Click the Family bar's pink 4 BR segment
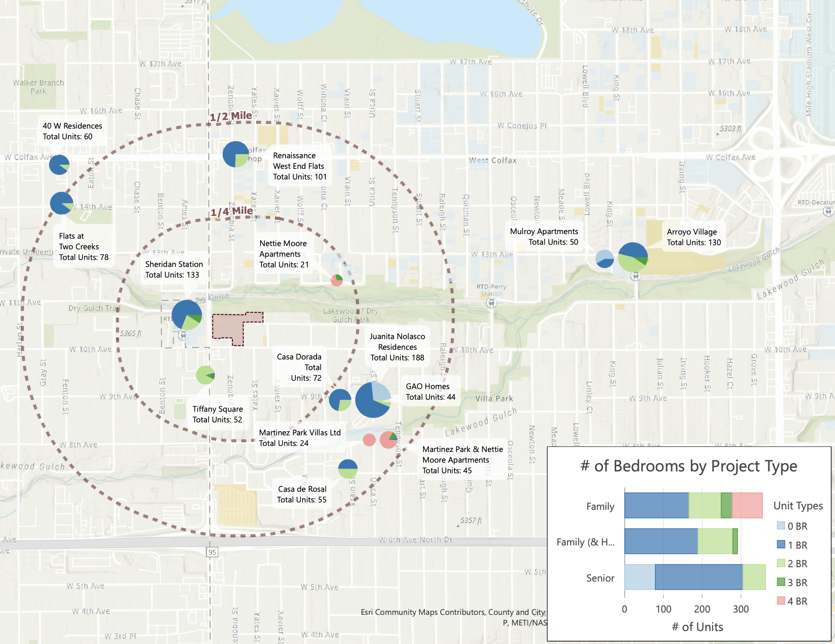This screenshot has height=644, width=835. coord(747,505)
